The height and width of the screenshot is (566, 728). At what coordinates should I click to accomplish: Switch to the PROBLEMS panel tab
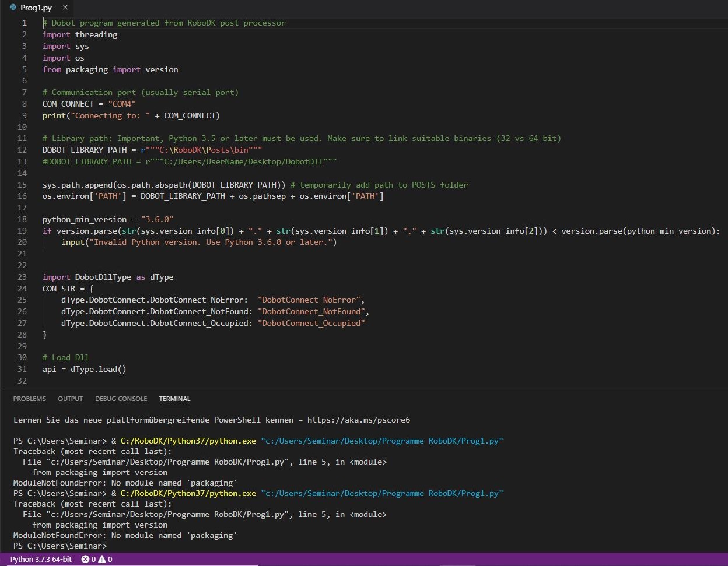[29, 399]
